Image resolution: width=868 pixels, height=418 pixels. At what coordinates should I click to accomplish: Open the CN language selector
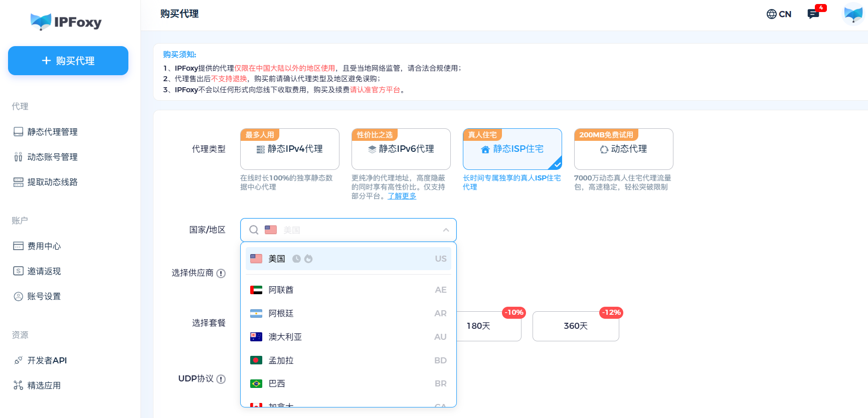(x=779, y=14)
